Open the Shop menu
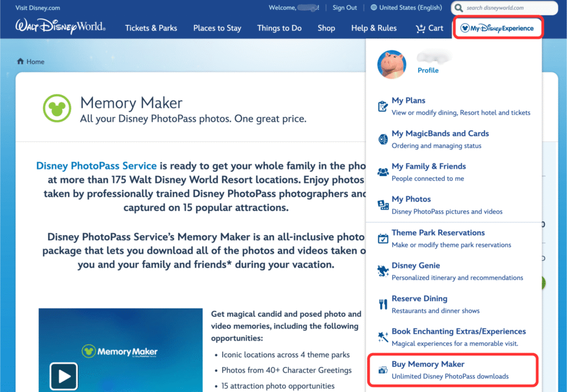Image resolution: width=567 pixels, height=392 pixels. (x=326, y=28)
